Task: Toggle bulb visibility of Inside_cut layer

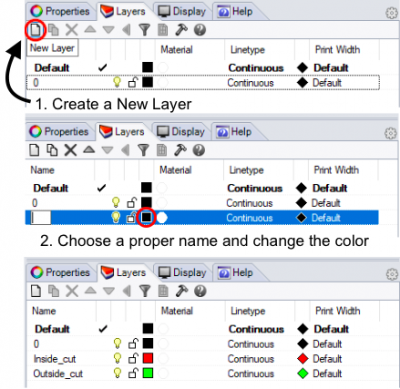Action: point(117,358)
